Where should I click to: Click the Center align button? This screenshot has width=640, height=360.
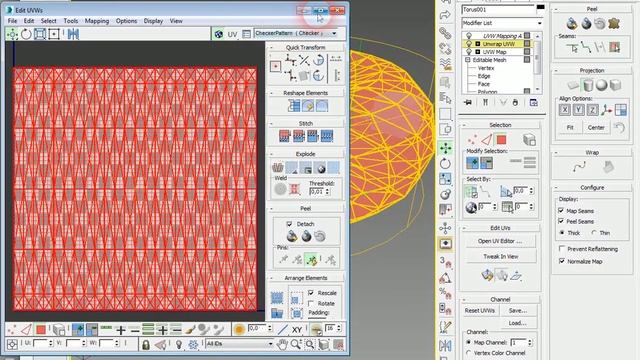pos(596,127)
